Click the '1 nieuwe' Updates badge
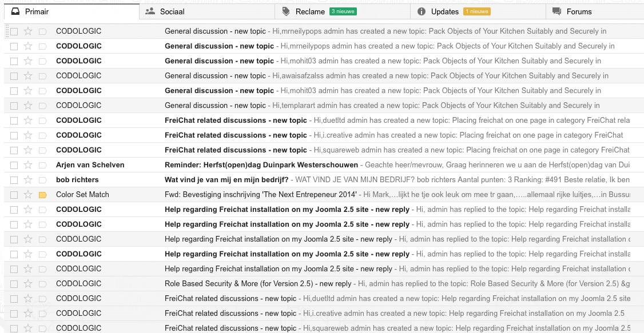This screenshot has width=644, height=333. click(477, 11)
